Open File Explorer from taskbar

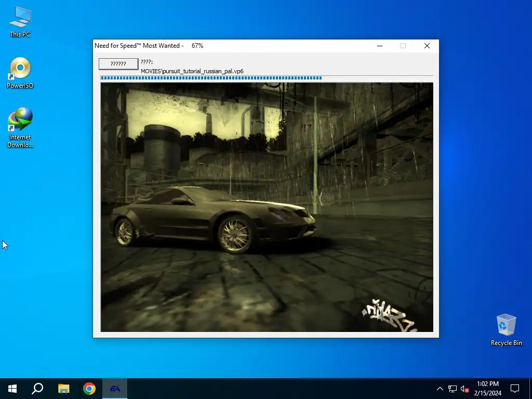pyautogui.click(x=63, y=389)
